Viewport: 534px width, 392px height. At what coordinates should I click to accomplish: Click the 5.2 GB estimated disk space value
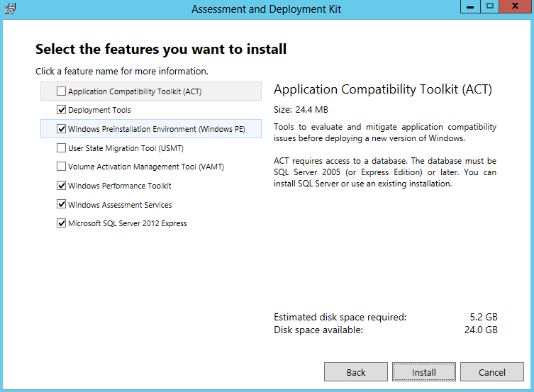pos(484,317)
